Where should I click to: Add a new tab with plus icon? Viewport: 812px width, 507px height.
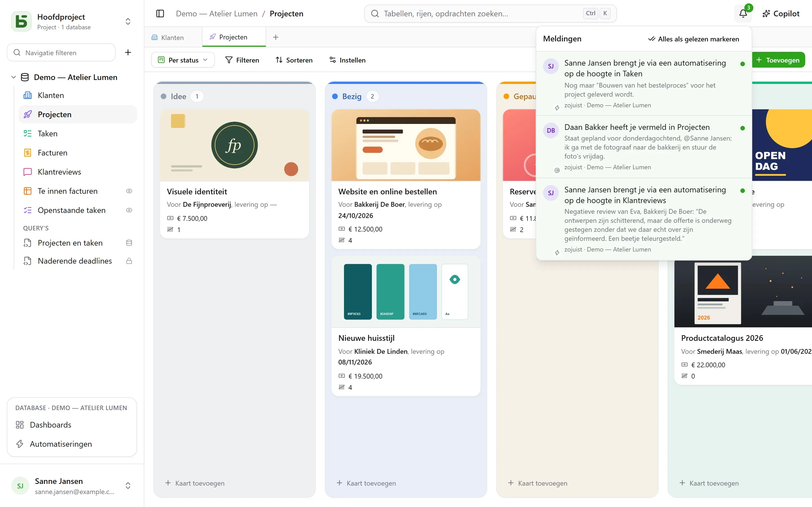(275, 37)
